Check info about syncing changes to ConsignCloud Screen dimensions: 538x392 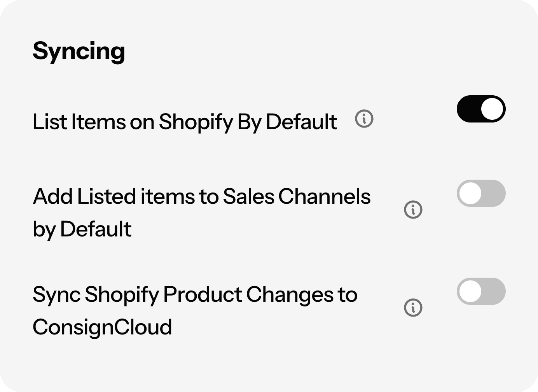coord(413,308)
